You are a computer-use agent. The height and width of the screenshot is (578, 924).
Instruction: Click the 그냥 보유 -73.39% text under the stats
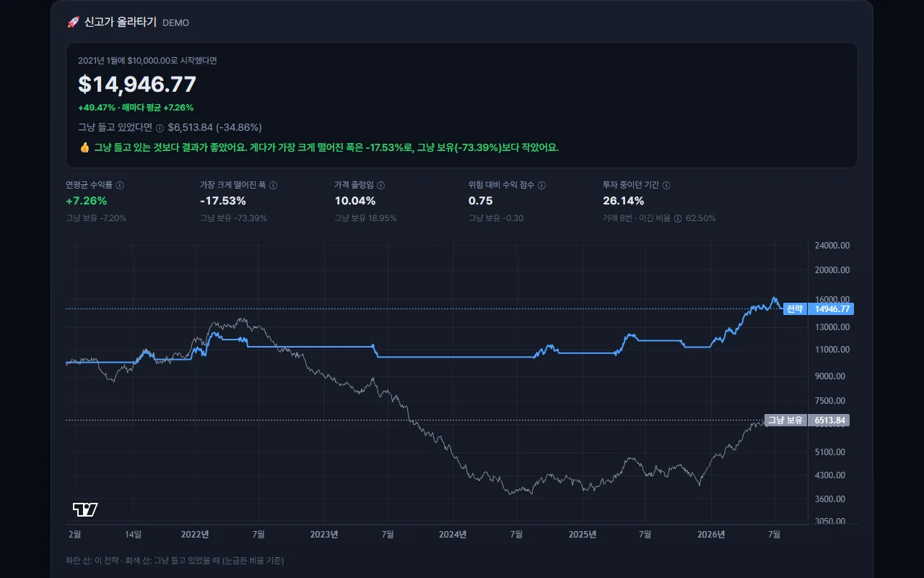(233, 218)
